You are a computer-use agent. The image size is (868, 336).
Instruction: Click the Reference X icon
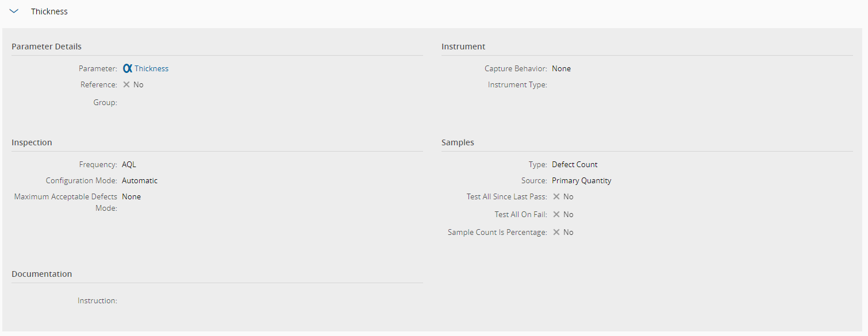[126, 84]
